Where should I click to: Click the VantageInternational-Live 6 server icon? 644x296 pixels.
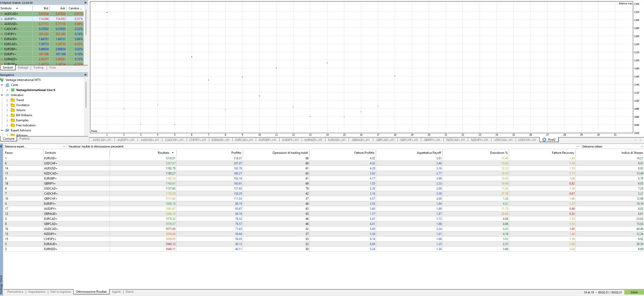(13, 90)
